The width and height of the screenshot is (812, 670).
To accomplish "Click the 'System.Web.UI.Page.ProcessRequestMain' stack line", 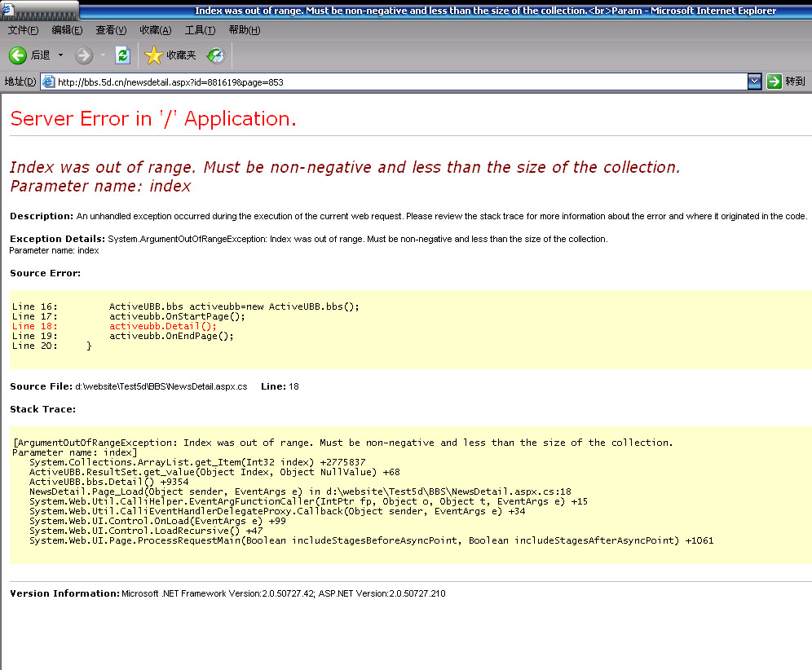I will (x=371, y=540).
